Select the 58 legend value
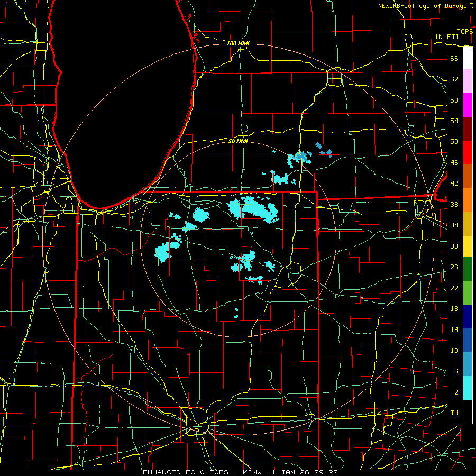The width and height of the screenshot is (476, 476). 454,100
